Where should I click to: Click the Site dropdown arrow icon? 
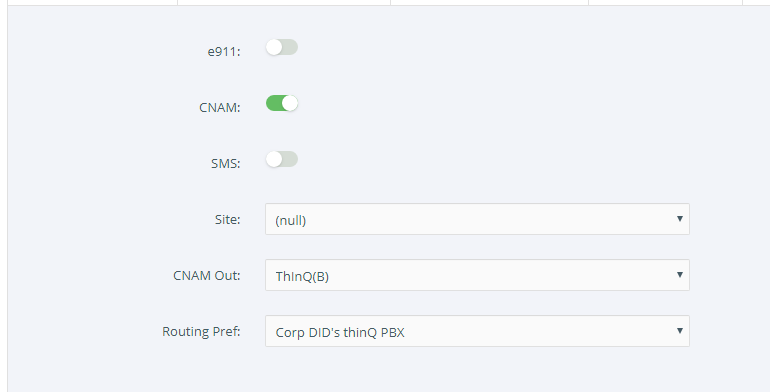coord(680,219)
